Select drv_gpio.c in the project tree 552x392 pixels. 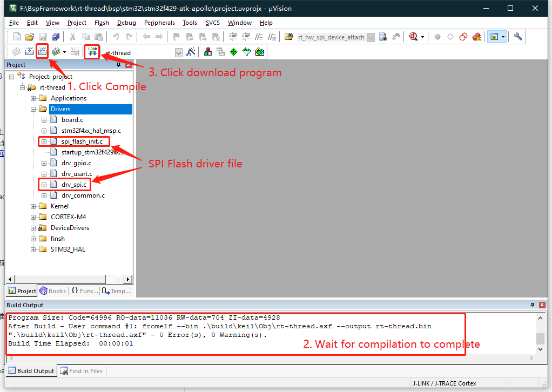tap(76, 163)
